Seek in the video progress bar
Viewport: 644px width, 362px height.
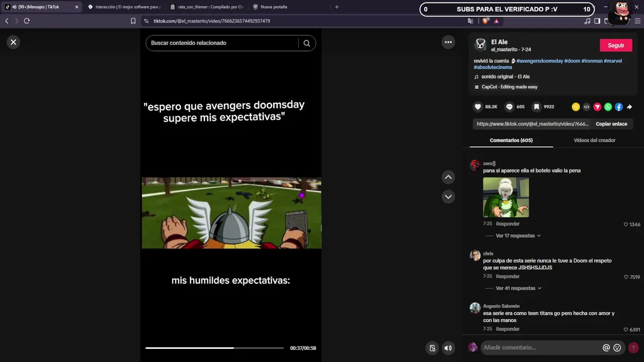[x=215, y=348]
